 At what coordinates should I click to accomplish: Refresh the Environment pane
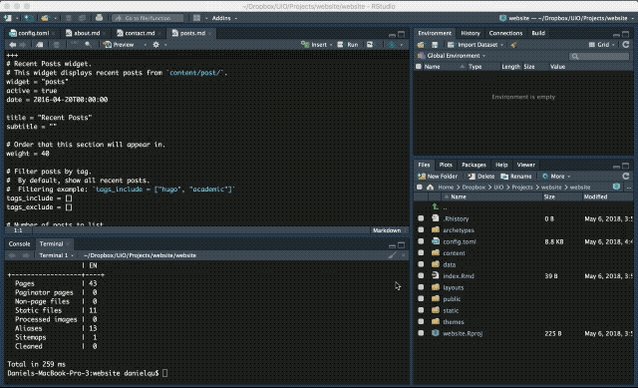pos(626,45)
